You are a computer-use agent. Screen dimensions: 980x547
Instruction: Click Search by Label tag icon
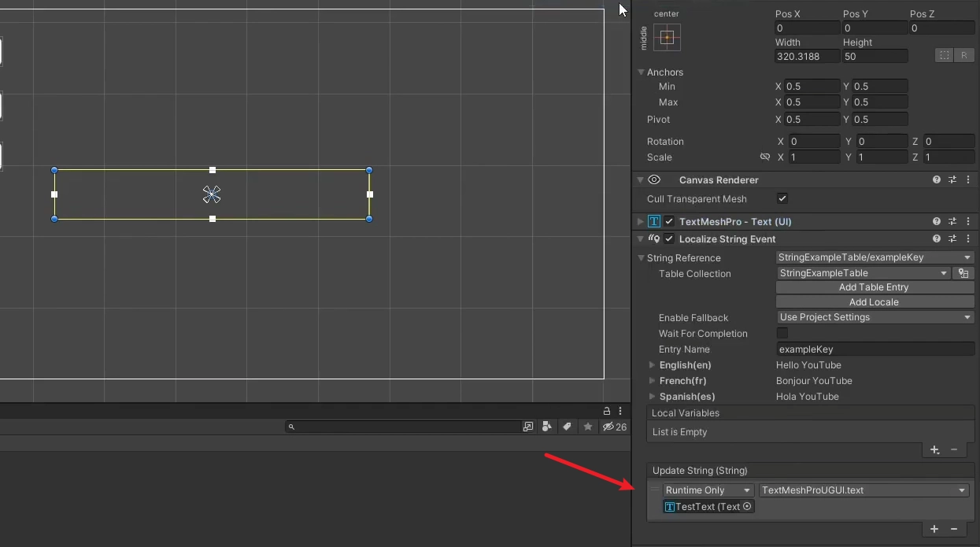pyautogui.click(x=567, y=427)
